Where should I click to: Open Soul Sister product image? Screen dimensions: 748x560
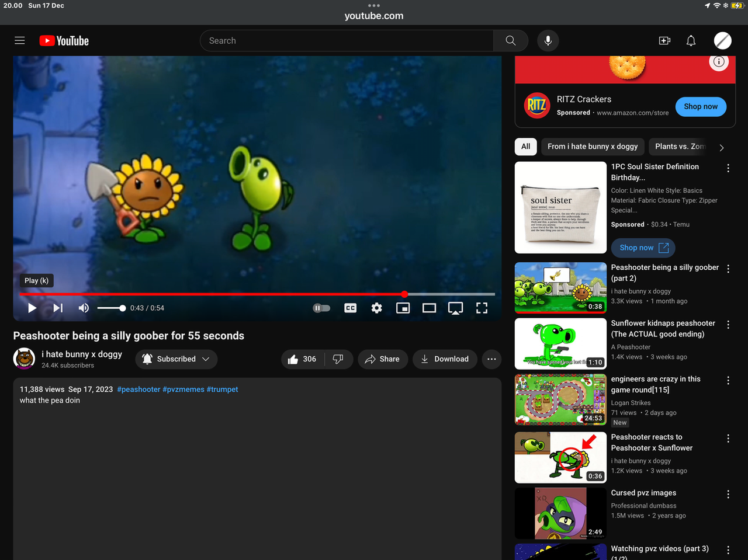coord(560,207)
